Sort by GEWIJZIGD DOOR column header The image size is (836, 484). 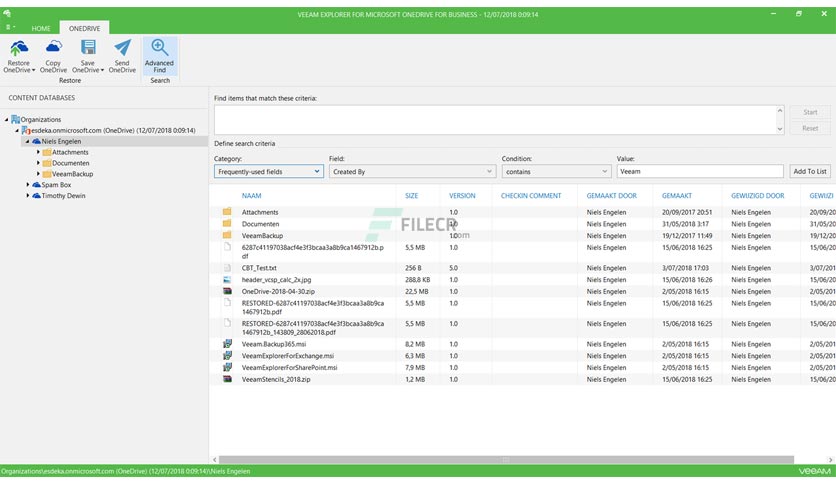tap(757, 196)
